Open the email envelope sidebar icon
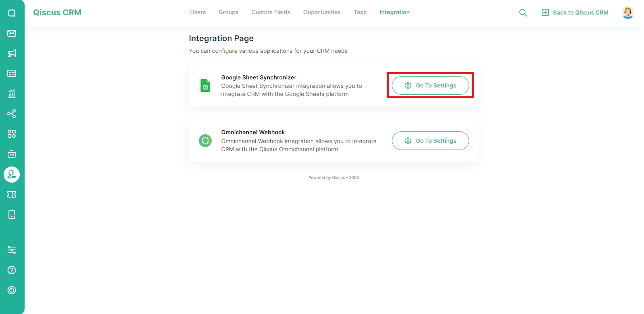The height and width of the screenshot is (314, 644). 12,33
